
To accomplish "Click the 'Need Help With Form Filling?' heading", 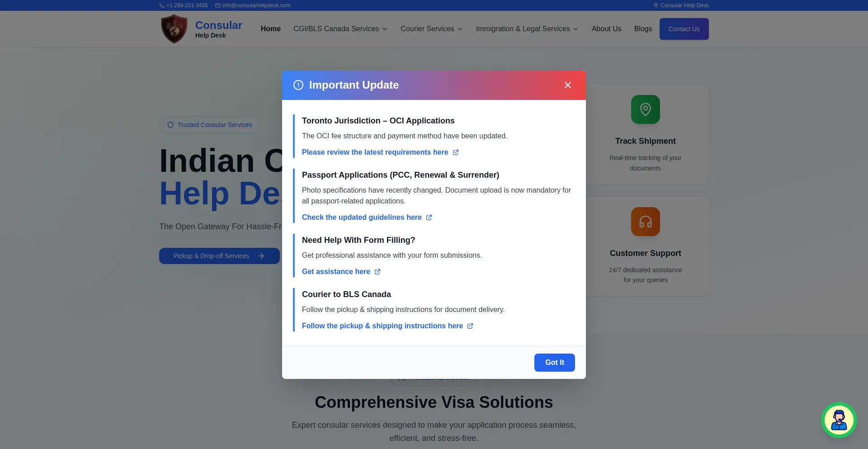I will (359, 240).
